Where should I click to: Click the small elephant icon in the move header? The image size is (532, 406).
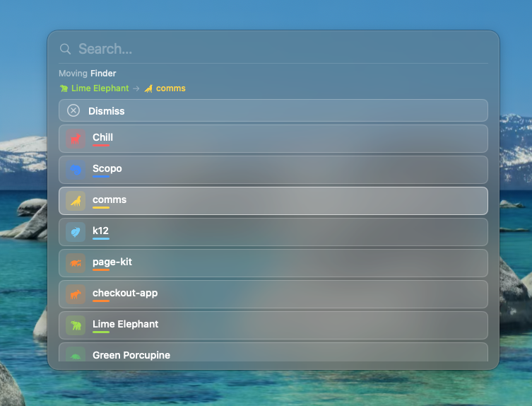click(64, 88)
